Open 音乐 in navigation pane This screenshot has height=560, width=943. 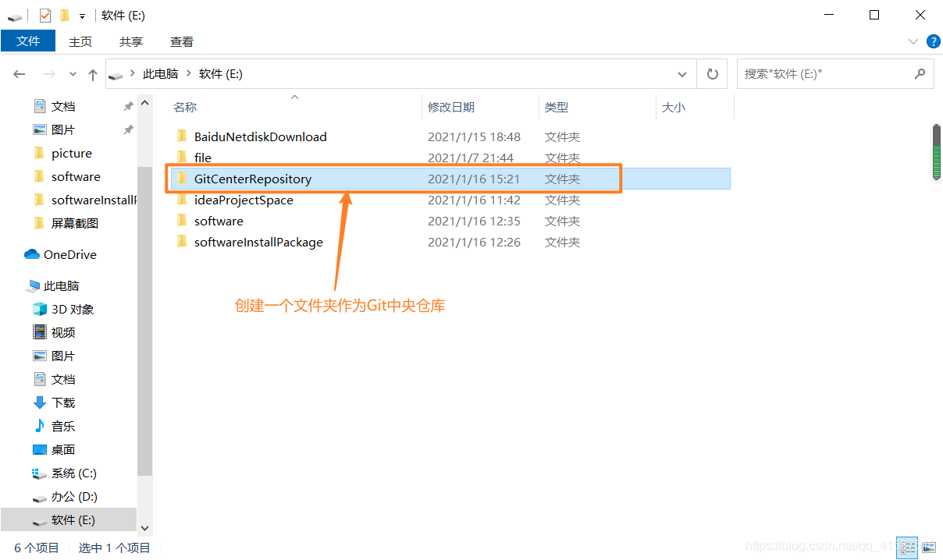click(62, 426)
